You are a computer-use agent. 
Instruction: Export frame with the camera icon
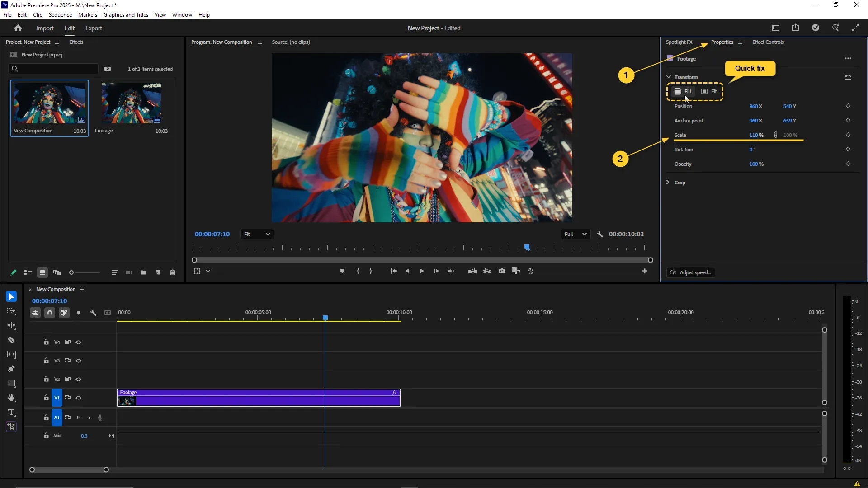pyautogui.click(x=502, y=271)
